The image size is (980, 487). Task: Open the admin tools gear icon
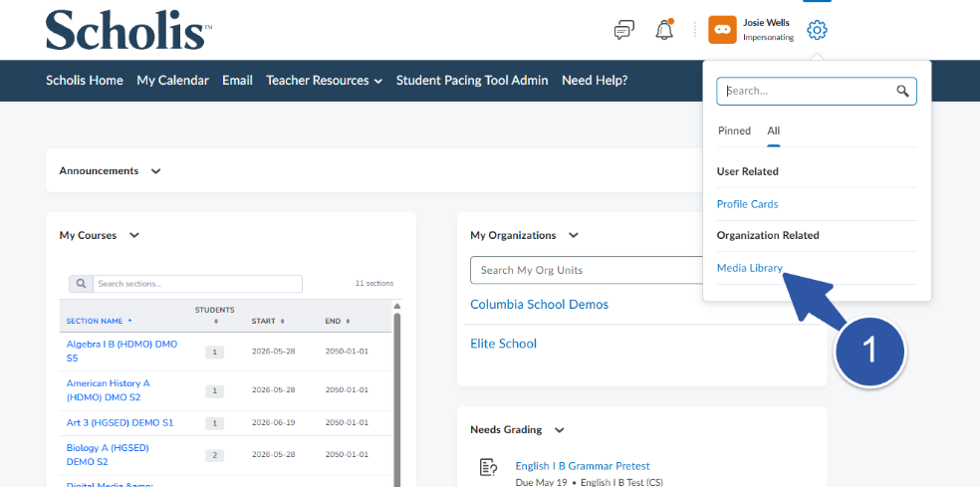click(817, 30)
